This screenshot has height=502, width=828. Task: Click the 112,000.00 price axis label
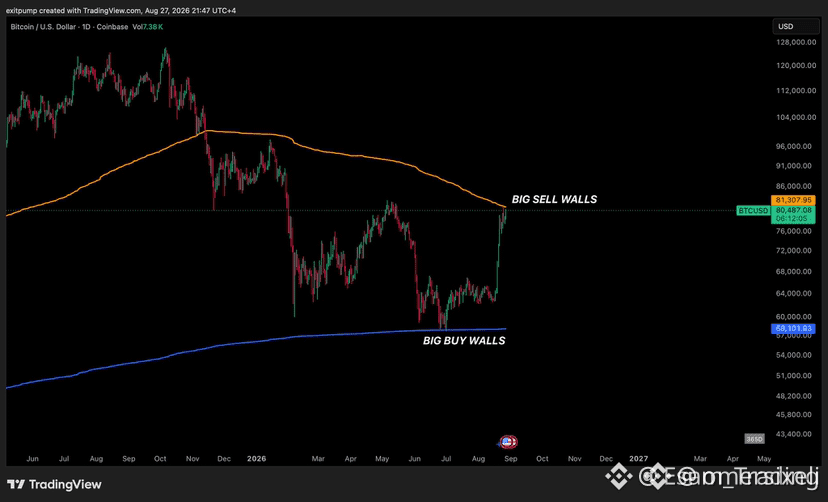795,90
